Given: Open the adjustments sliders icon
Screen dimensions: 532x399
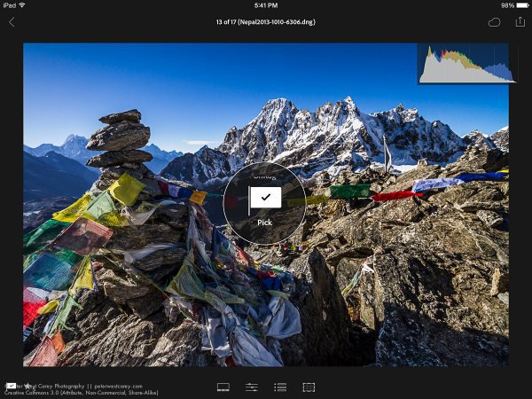Looking at the screenshot, I should click(x=252, y=387).
